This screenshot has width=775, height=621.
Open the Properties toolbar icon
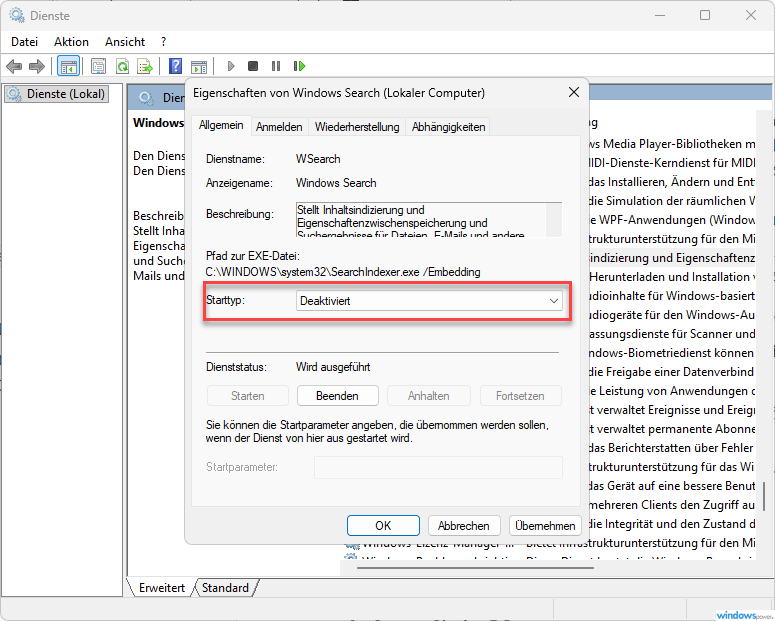click(98, 66)
